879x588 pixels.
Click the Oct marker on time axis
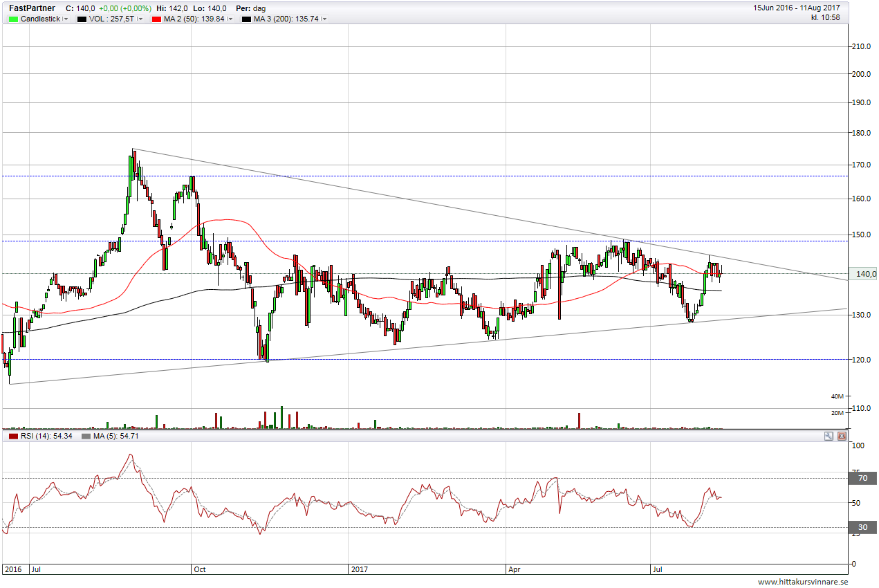[x=199, y=570]
